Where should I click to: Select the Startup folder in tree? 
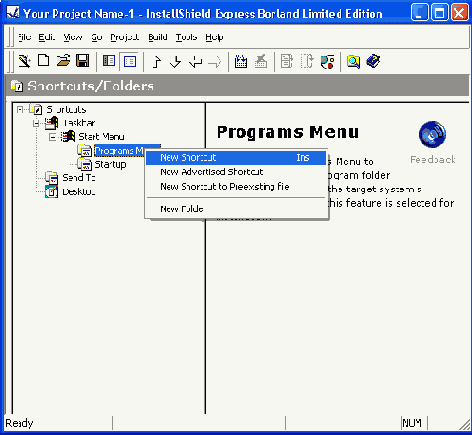(x=110, y=164)
